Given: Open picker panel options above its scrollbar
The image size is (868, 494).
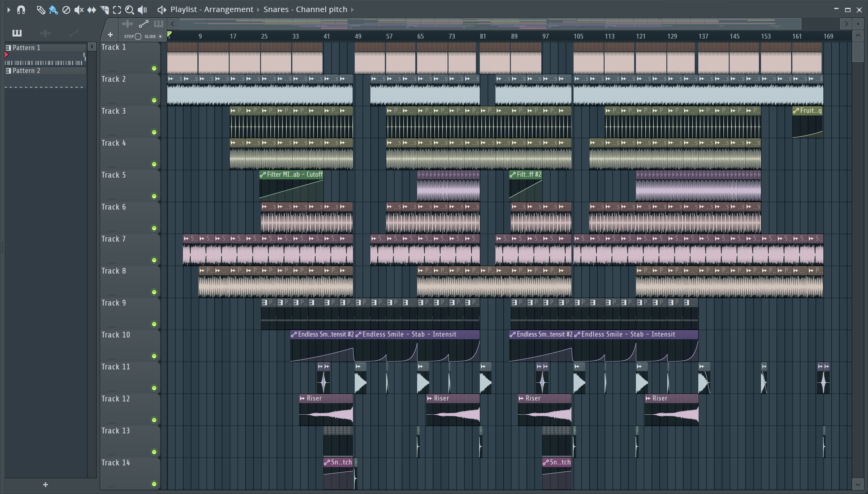Looking at the screenshot, I should click(x=92, y=46).
